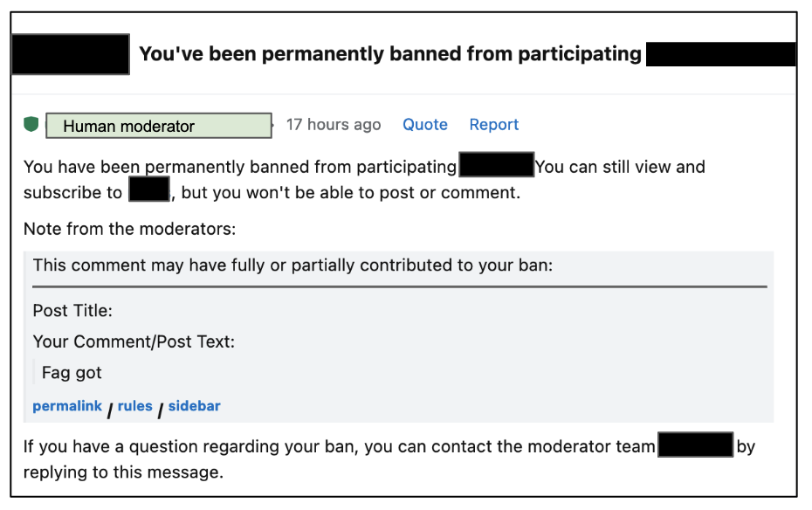Click the 'Post Title:' label
This screenshot has height=510, width=812.
pyautogui.click(x=72, y=310)
